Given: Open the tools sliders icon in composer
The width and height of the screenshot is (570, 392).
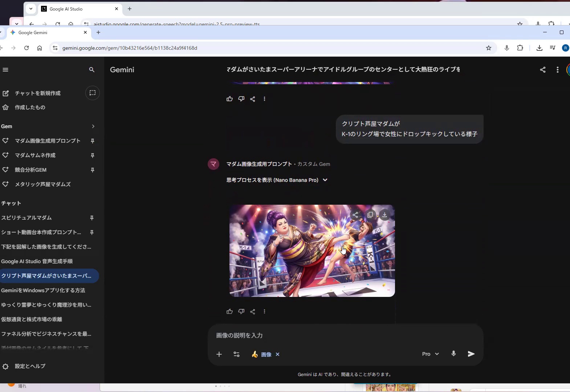Looking at the screenshot, I should (236, 354).
